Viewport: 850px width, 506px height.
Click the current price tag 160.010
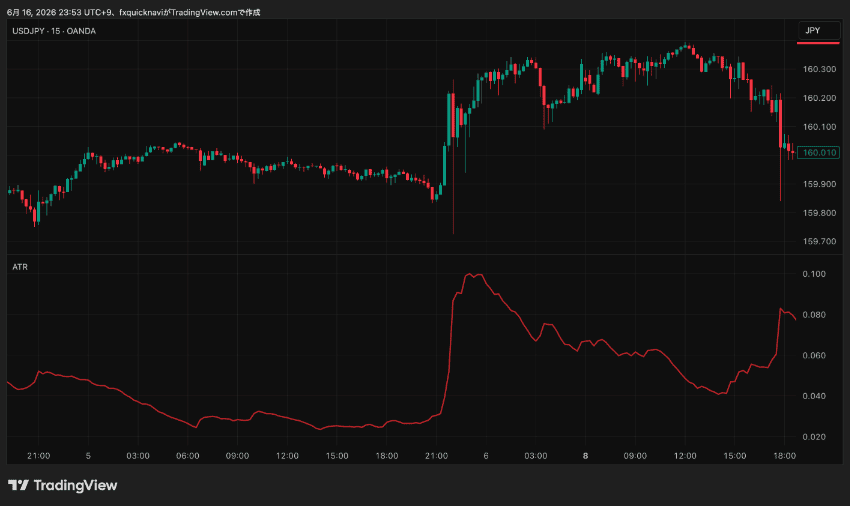[x=819, y=152]
